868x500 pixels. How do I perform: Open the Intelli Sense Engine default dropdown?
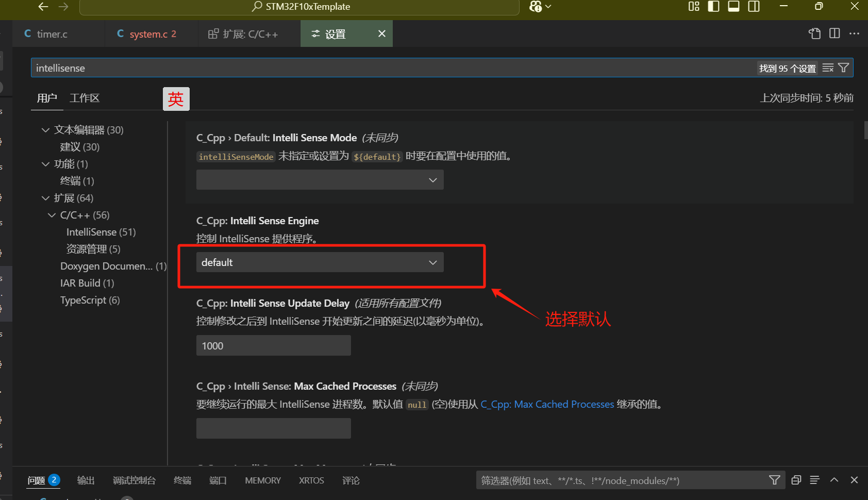click(320, 262)
